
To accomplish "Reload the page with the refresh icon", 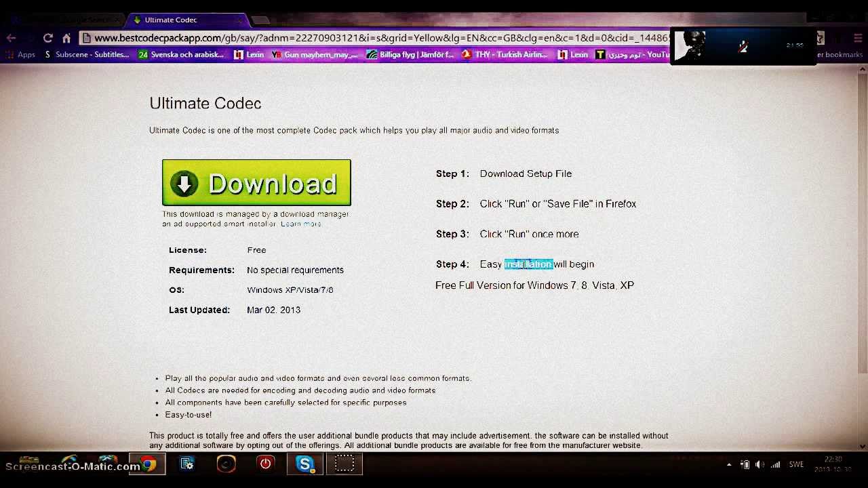I will (x=47, y=38).
